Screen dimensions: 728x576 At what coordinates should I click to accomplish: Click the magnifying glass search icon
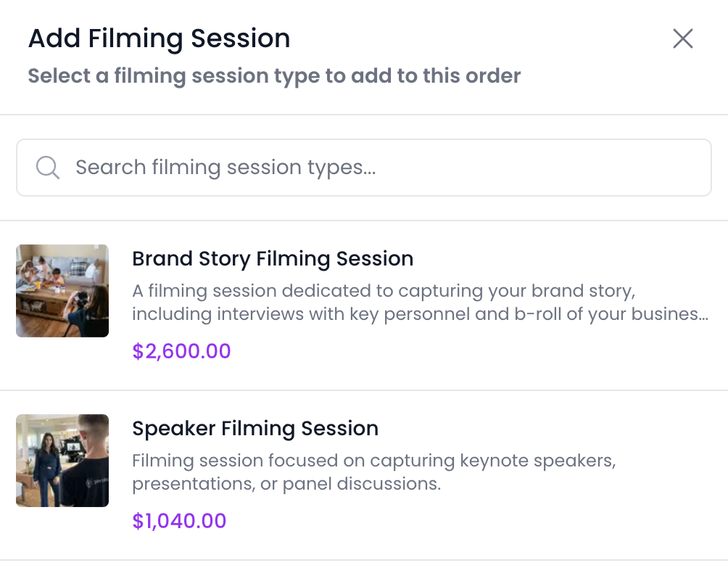pyautogui.click(x=48, y=168)
